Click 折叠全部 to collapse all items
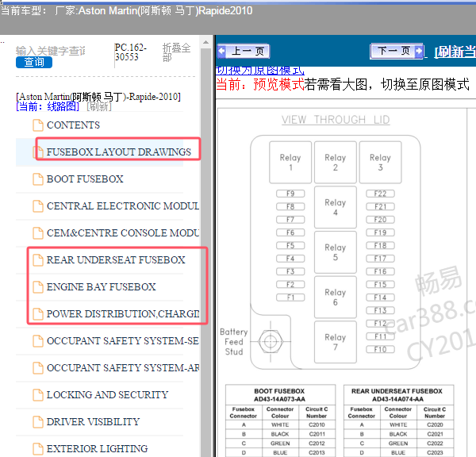Image resolution: width=476 pixels, height=457 pixels. [x=176, y=52]
